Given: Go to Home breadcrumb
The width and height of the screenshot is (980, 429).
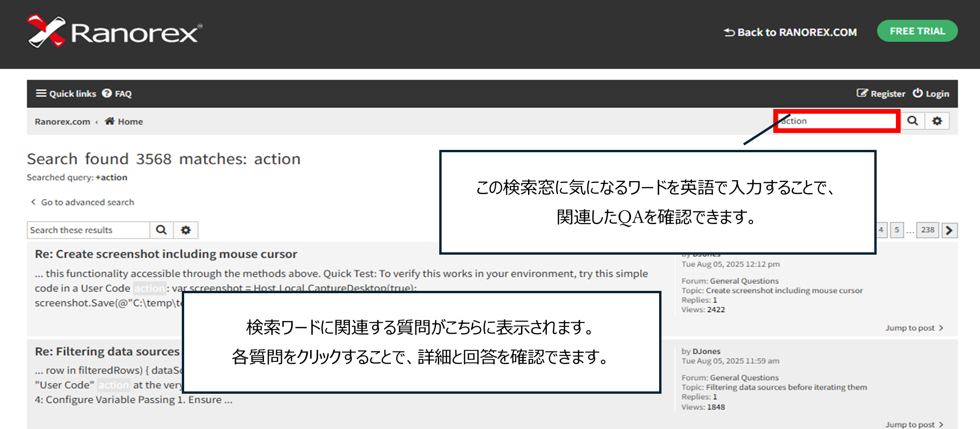Looking at the screenshot, I should click(x=124, y=122).
